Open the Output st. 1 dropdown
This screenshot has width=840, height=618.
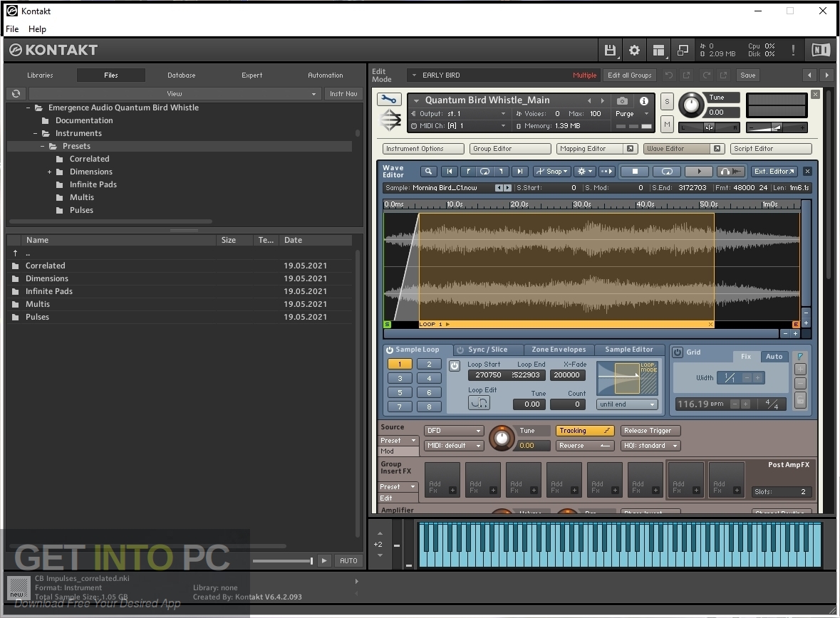click(459, 113)
